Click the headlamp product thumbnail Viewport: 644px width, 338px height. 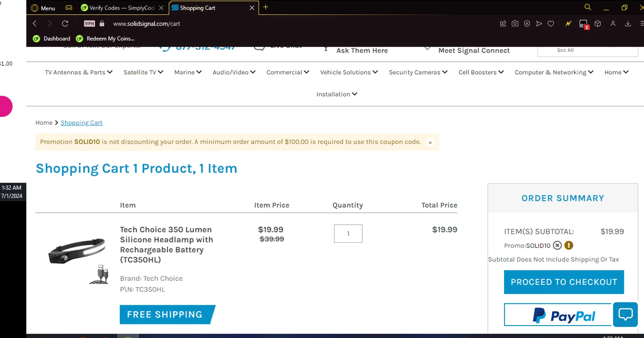(77, 257)
